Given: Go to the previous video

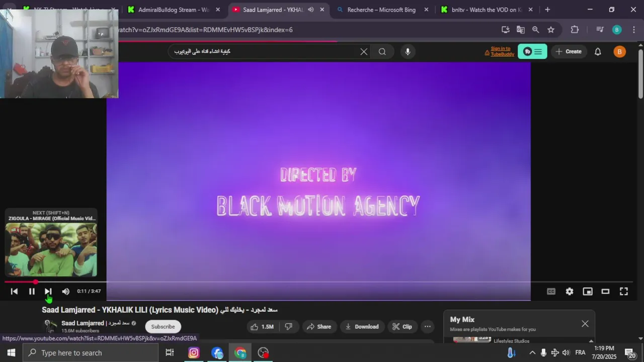Looking at the screenshot, I should pos(14,291).
